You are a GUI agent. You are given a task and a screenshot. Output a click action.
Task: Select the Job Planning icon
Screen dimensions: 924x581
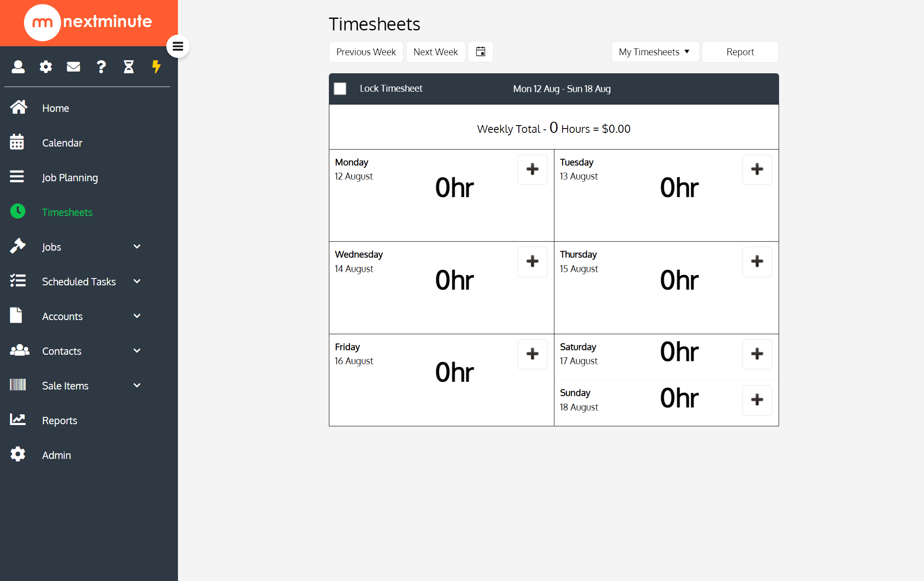pyautogui.click(x=17, y=177)
